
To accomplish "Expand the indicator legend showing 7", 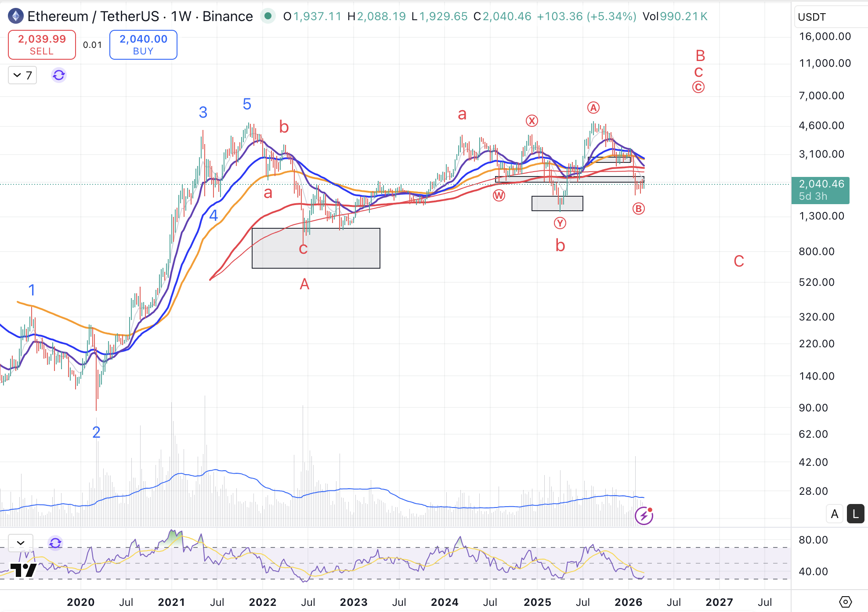I will coord(22,75).
